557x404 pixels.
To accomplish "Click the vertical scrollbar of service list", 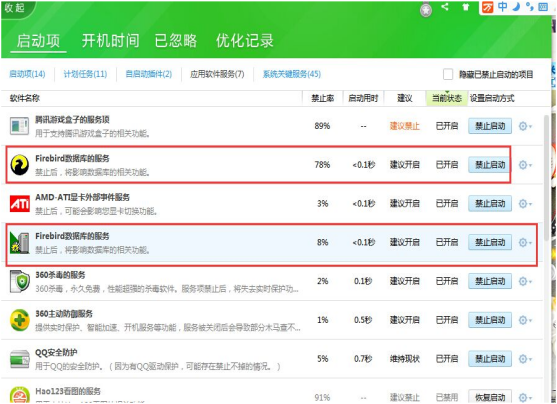I will (x=546, y=178).
